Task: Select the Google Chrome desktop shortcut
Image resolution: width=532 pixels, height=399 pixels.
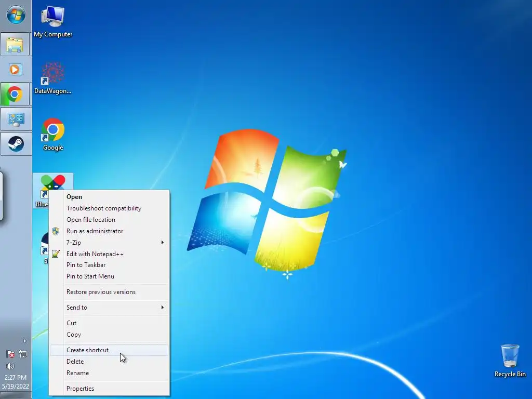Action: point(53,135)
